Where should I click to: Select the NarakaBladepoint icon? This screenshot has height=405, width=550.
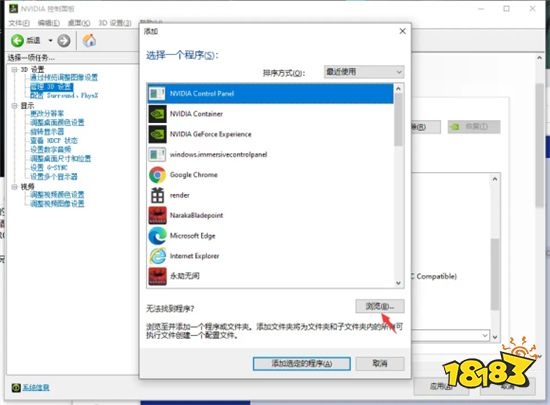pyautogui.click(x=157, y=215)
